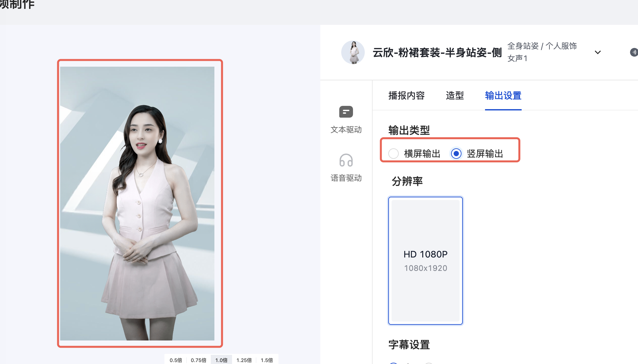
Task: Click the avatar thumbnail of 云欣
Action: [x=353, y=52]
